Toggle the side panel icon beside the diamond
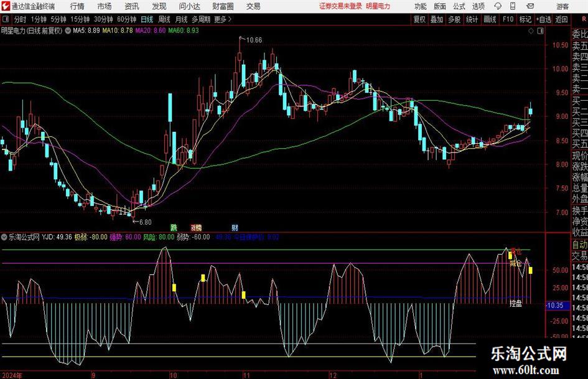 [540, 31]
